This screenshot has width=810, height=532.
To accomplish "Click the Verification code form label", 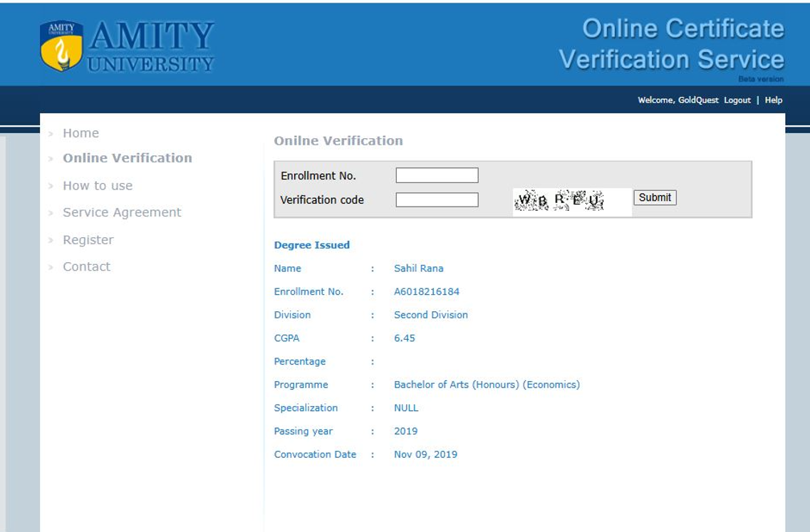I will tap(322, 200).
